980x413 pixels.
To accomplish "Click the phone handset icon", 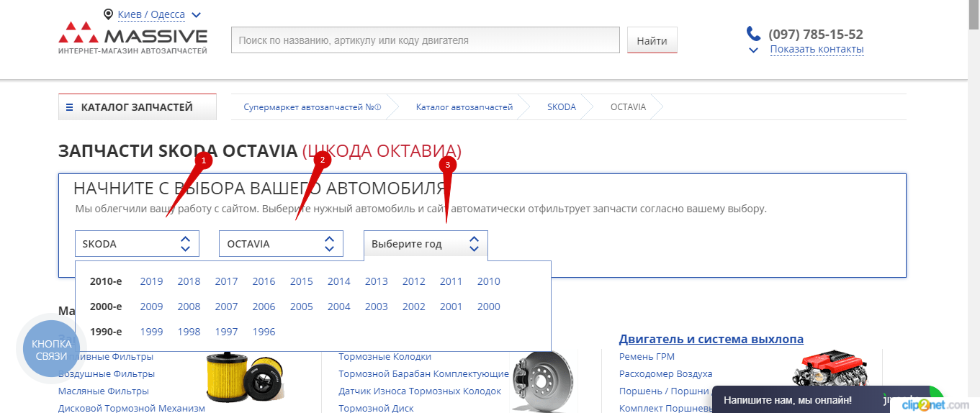I will [x=753, y=34].
